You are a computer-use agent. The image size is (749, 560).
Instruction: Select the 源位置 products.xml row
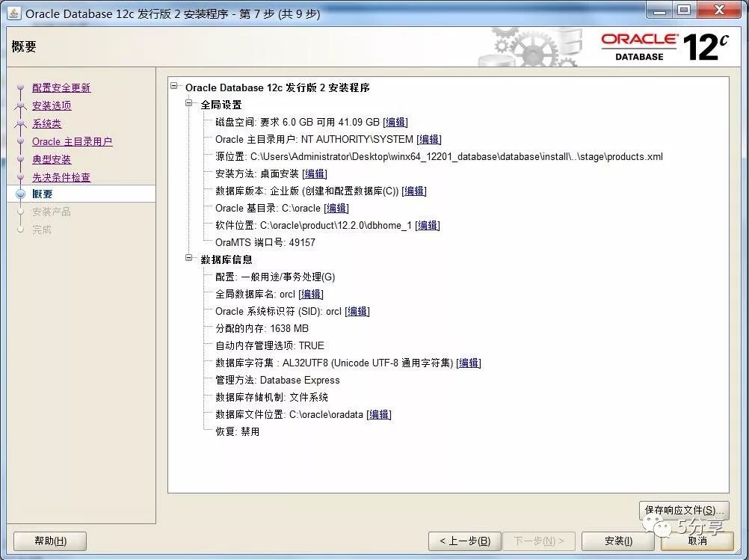[x=439, y=157]
